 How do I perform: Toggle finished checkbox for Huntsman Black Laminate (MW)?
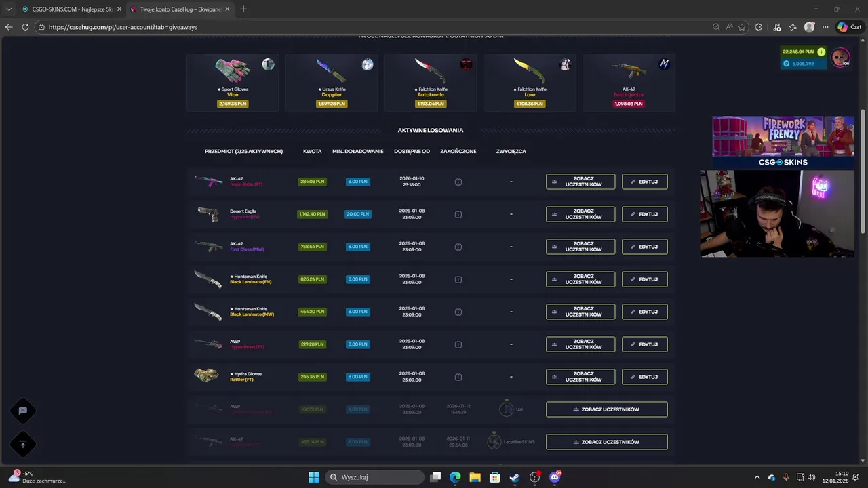(x=458, y=312)
